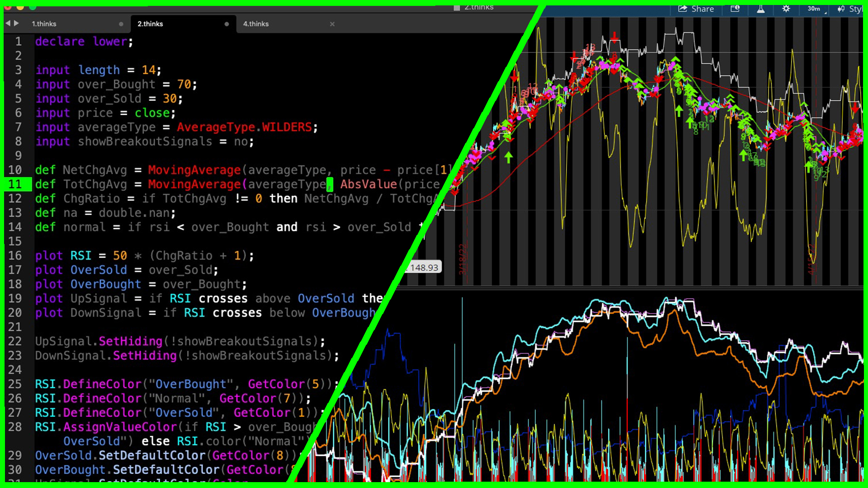Select the 2.thinks tab

150,24
